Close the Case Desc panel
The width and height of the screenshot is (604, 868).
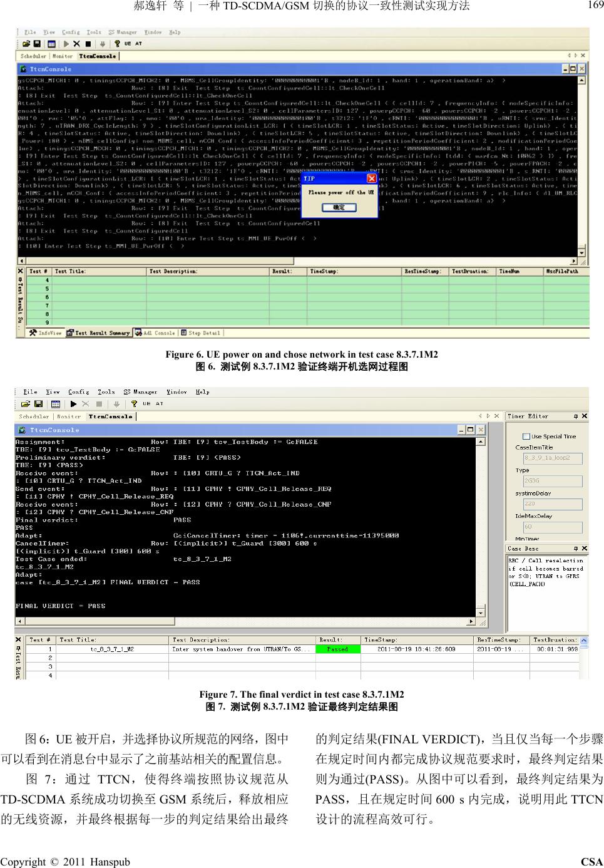[x=584, y=548]
